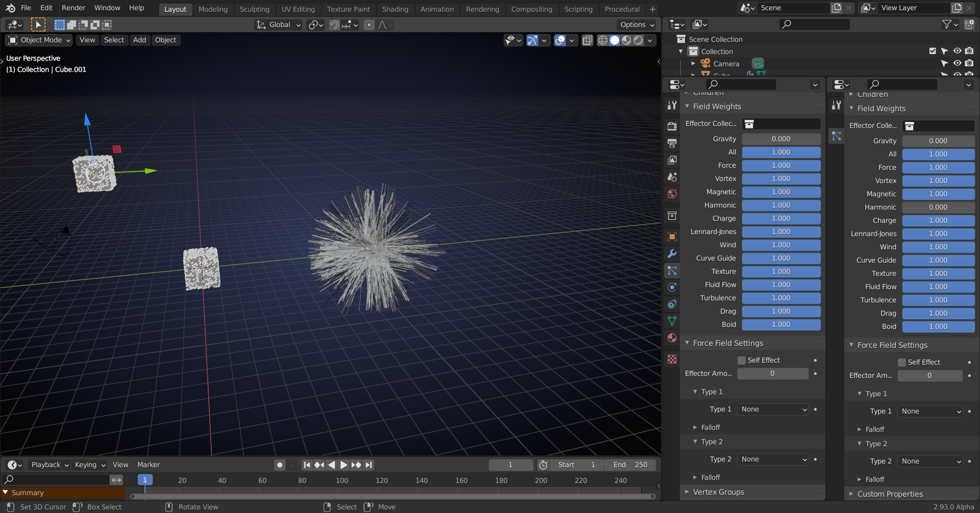This screenshot has height=513, width=980.
Task: Open the Object Mode dropdown
Action: [40, 40]
